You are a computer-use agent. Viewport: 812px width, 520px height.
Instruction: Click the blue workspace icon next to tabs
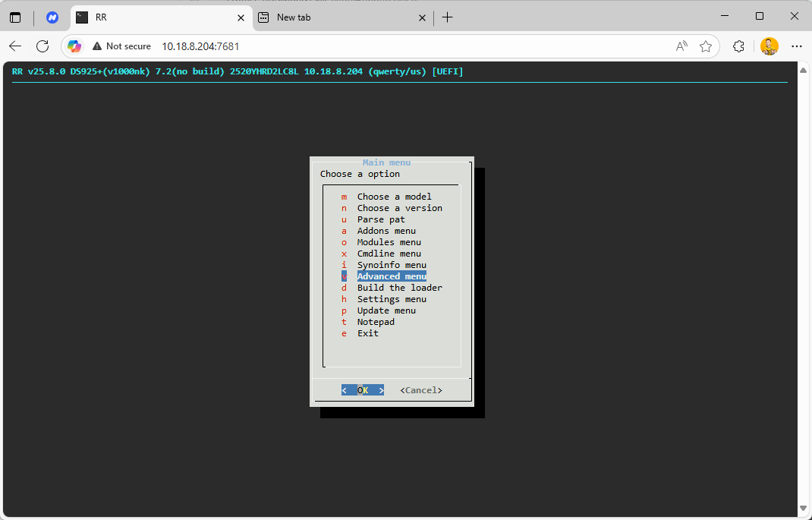click(x=52, y=17)
